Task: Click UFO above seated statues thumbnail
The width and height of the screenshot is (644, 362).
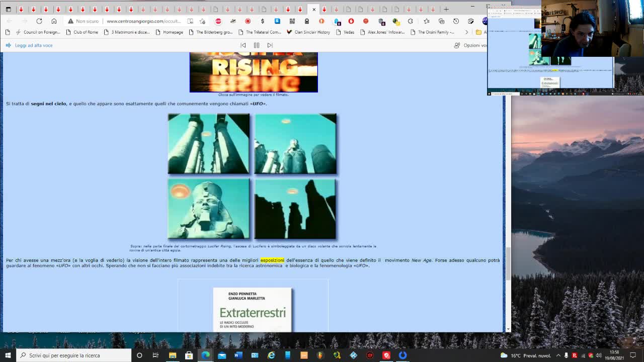Action: click(x=295, y=144)
